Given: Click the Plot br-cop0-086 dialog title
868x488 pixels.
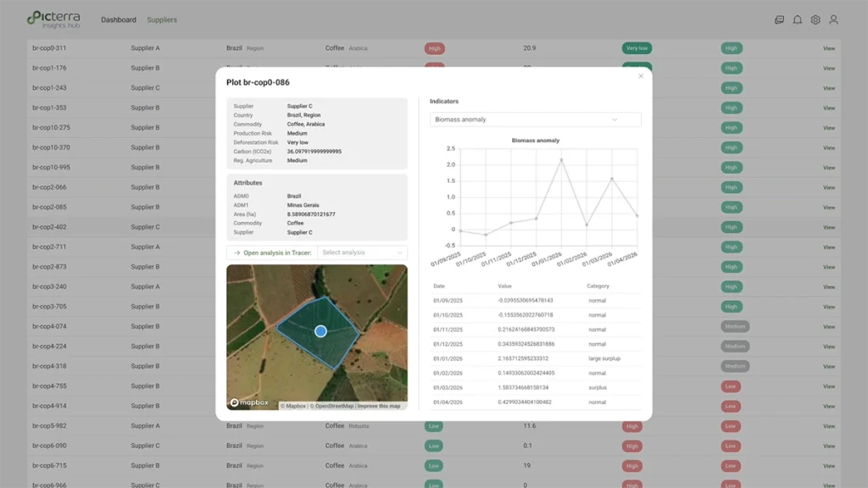Looking at the screenshot, I should point(258,82).
